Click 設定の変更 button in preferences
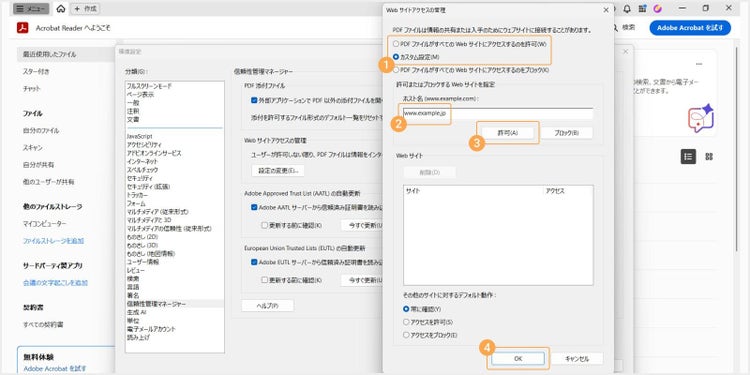 pyautogui.click(x=278, y=170)
